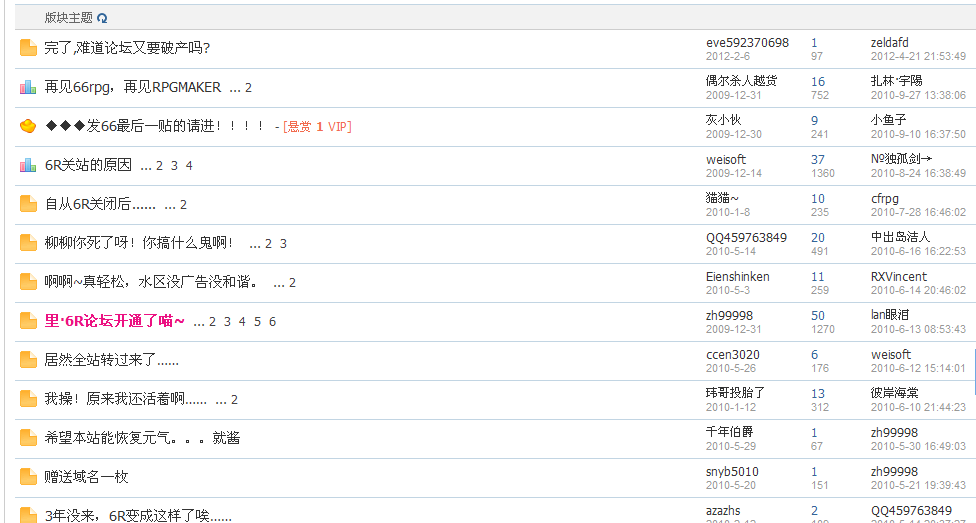Open thread 3年没来，6R变成这样了唉......
Viewport: 976px width, 523px height.
(x=138, y=516)
